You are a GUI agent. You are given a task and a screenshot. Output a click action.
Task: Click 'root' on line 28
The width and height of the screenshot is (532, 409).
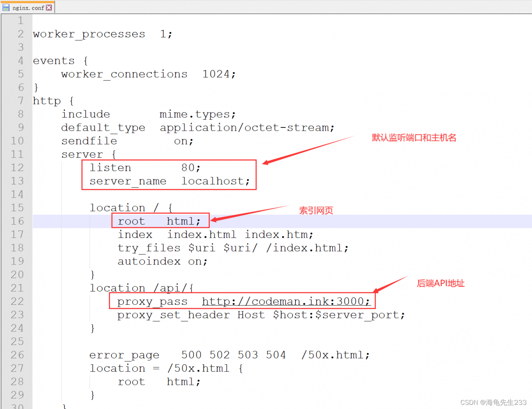tap(131, 382)
